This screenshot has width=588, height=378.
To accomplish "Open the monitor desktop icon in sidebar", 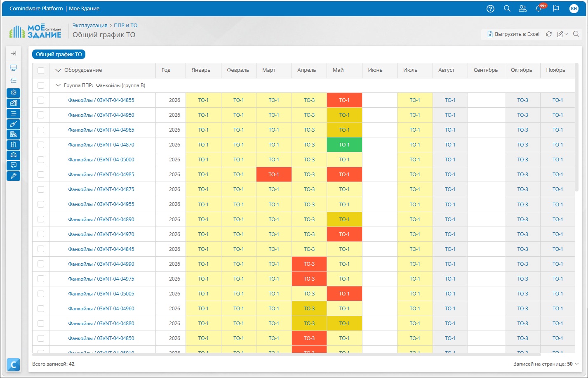I will [x=14, y=68].
